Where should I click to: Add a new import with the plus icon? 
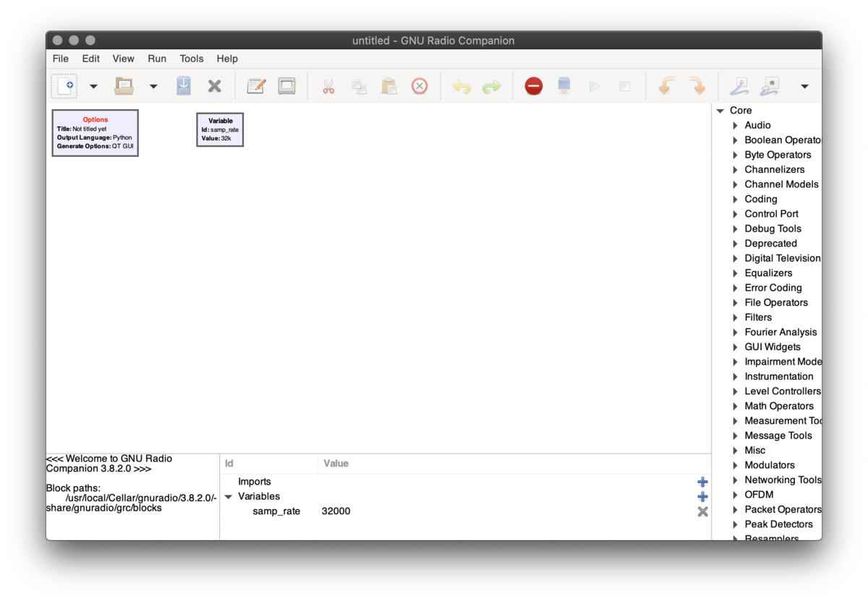[702, 482]
